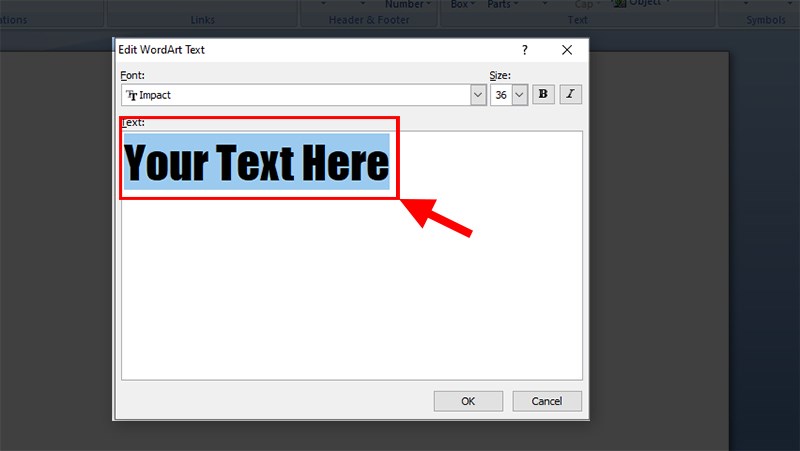The height and width of the screenshot is (451, 800).
Task: Click the OK button
Action: pyautogui.click(x=468, y=401)
